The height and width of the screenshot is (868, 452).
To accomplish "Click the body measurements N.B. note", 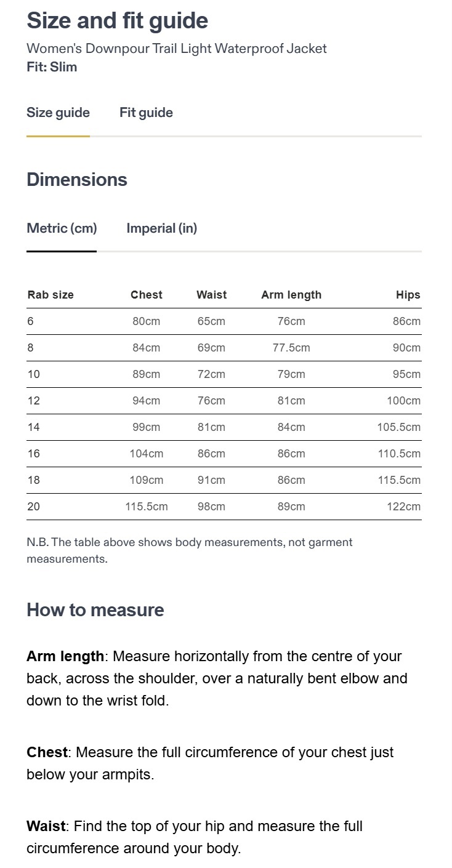I will (x=189, y=550).
